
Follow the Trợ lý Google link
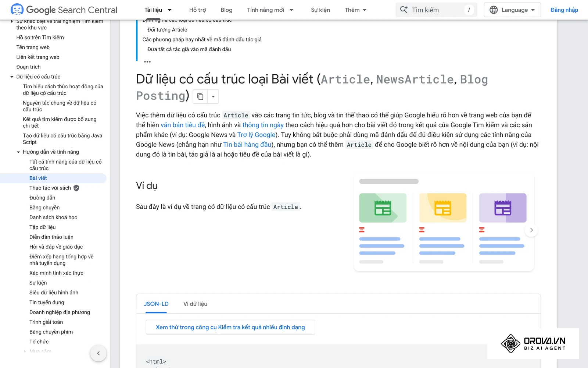click(x=256, y=135)
